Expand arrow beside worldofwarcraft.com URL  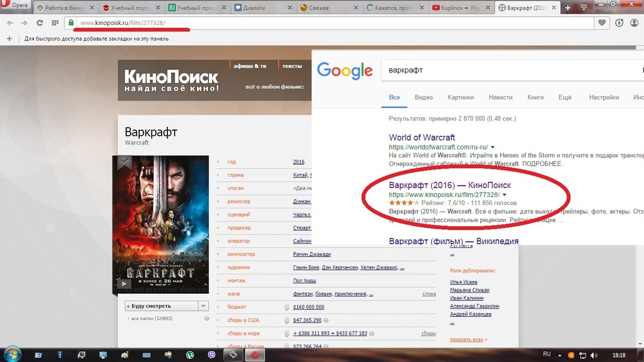[493, 147]
